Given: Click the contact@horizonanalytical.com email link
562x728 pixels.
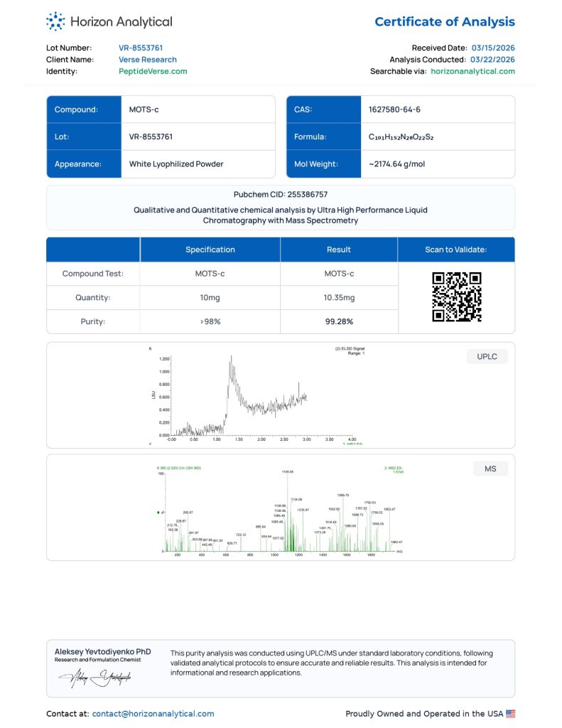Looking at the screenshot, I should pyautogui.click(x=153, y=714).
